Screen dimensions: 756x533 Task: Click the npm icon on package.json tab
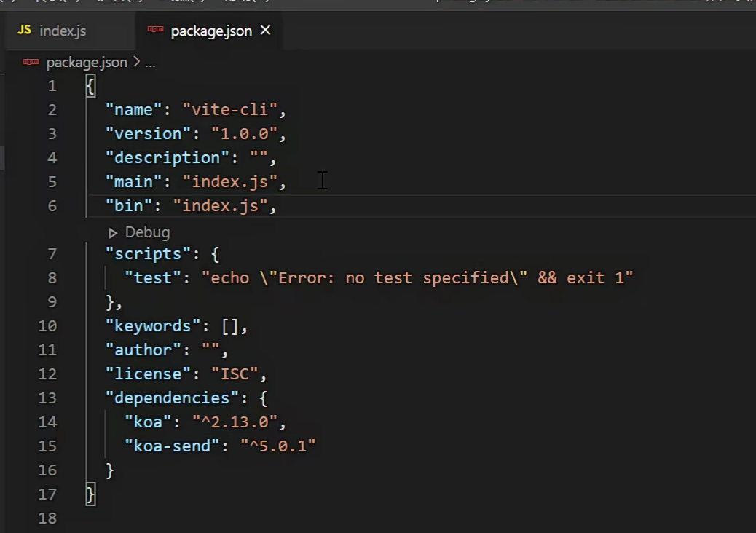pos(155,30)
